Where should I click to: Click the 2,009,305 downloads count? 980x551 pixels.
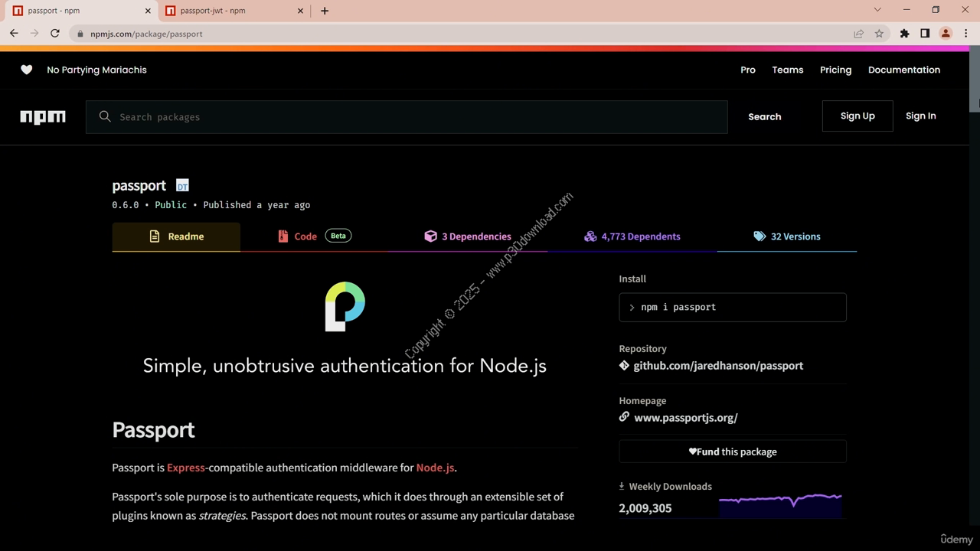[645, 508]
